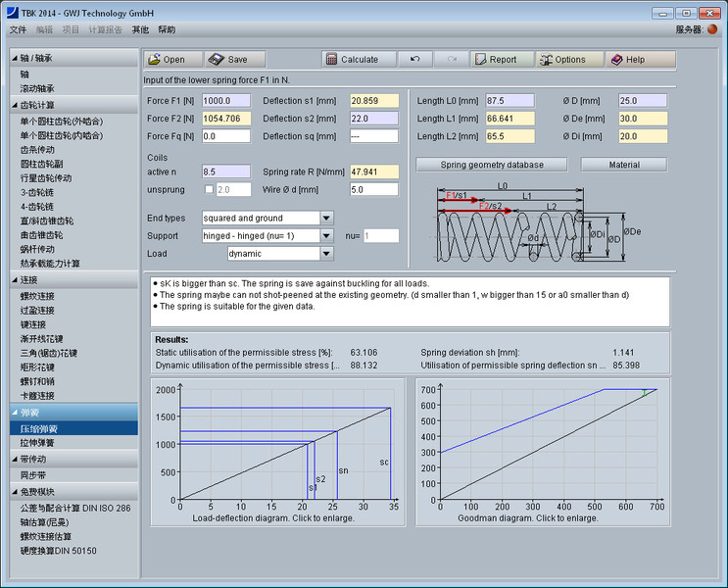Image resolution: width=728 pixels, height=588 pixels.
Task: Generate the Report
Action: [502, 60]
